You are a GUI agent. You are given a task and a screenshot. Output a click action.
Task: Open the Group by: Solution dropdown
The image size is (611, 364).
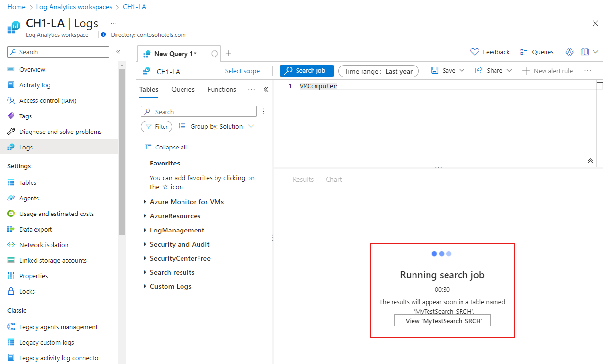point(216,126)
